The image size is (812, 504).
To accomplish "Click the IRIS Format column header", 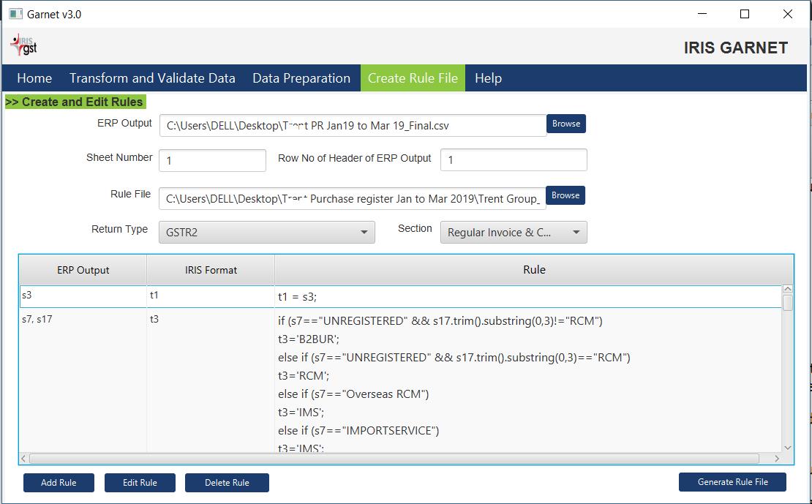I will pos(211,270).
